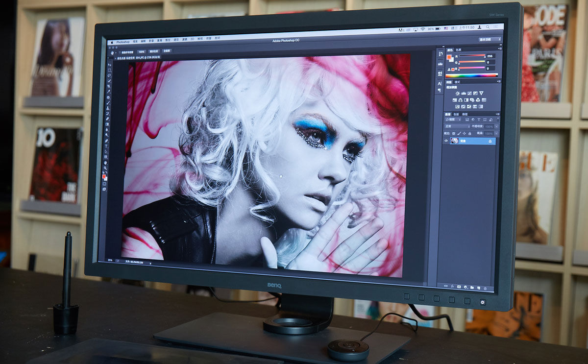Click the 100% zoom button
The width and height of the screenshot is (588, 364).
coord(142,51)
